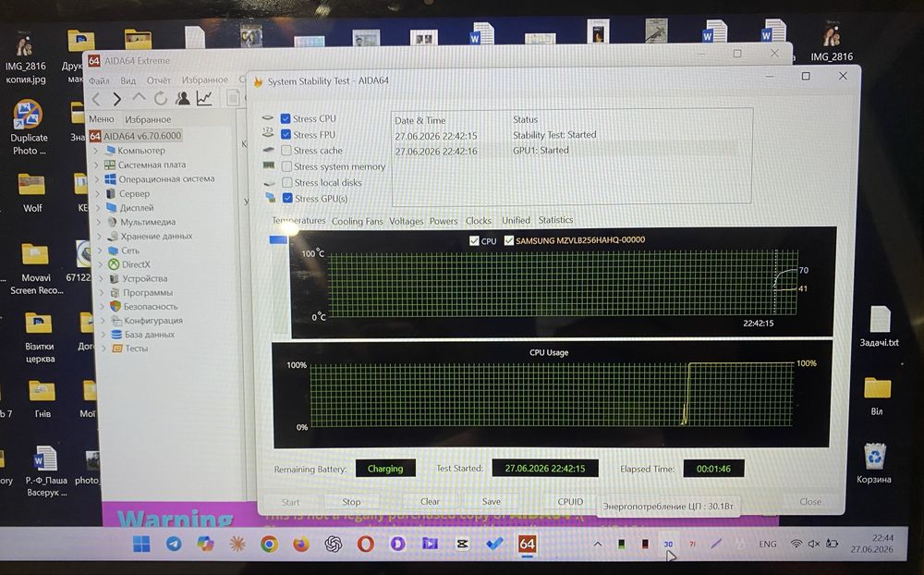Click the ENG language indicator
924x575 pixels.
pos(767,544)
